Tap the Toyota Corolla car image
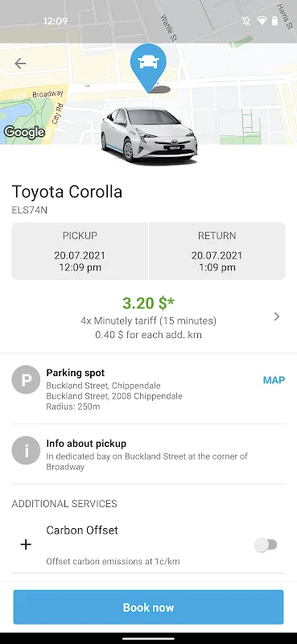 tap(149, 134)
